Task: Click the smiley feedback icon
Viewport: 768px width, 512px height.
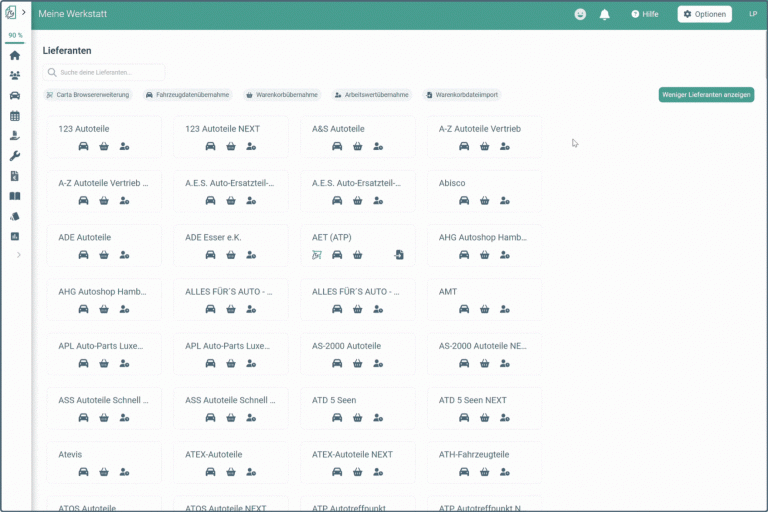Action: pyautogui.click(x=580, y=14)
